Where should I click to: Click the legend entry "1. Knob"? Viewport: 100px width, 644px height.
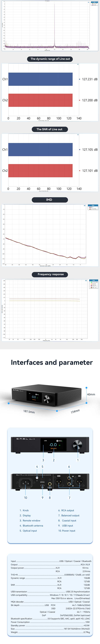coord(24,510)
